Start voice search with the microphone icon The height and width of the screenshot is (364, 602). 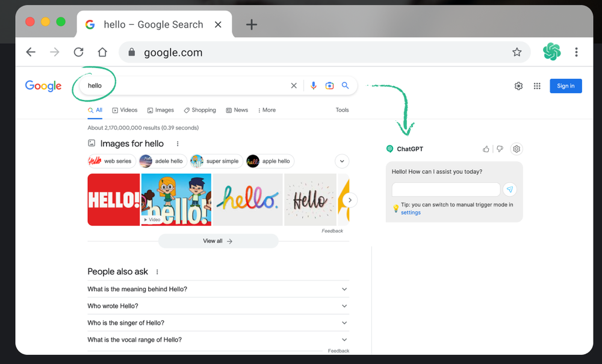pos(313,85)
